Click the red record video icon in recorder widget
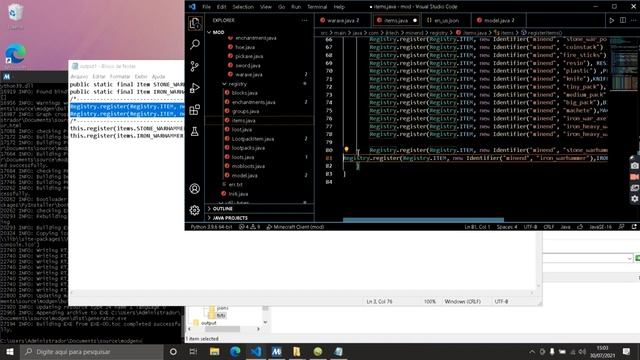640x360 pixels. click(x=634, y=177)
